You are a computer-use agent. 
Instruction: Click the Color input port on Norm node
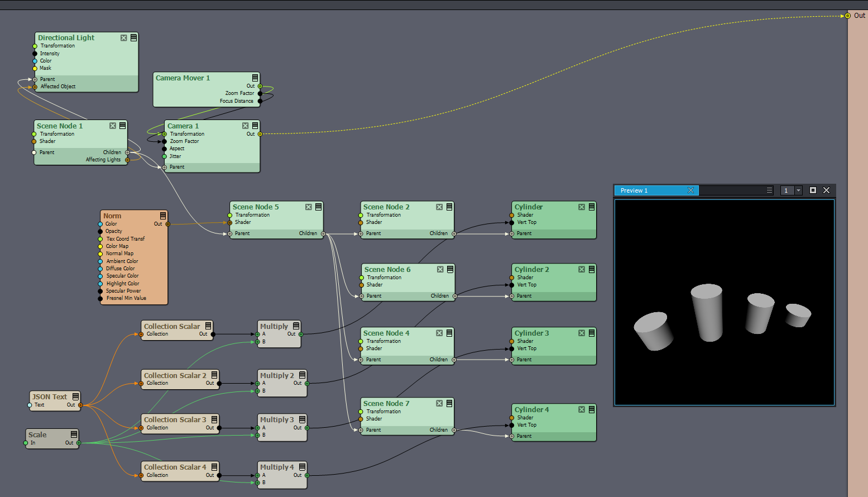click(100, 224)
